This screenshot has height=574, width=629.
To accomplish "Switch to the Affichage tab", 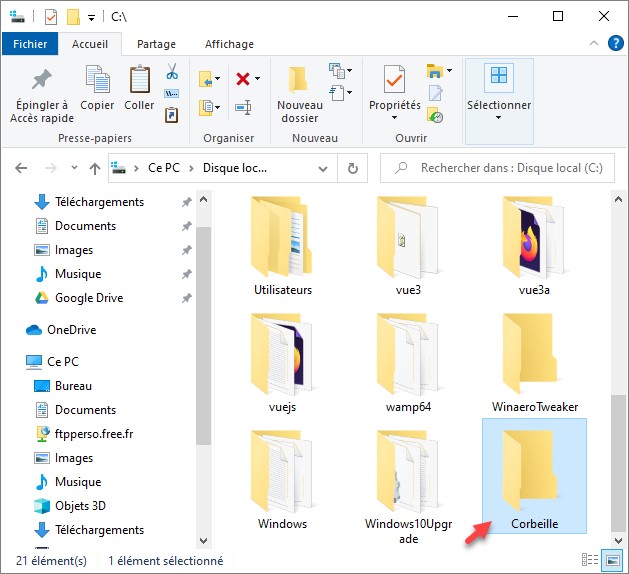I will (x=229, y=44).
